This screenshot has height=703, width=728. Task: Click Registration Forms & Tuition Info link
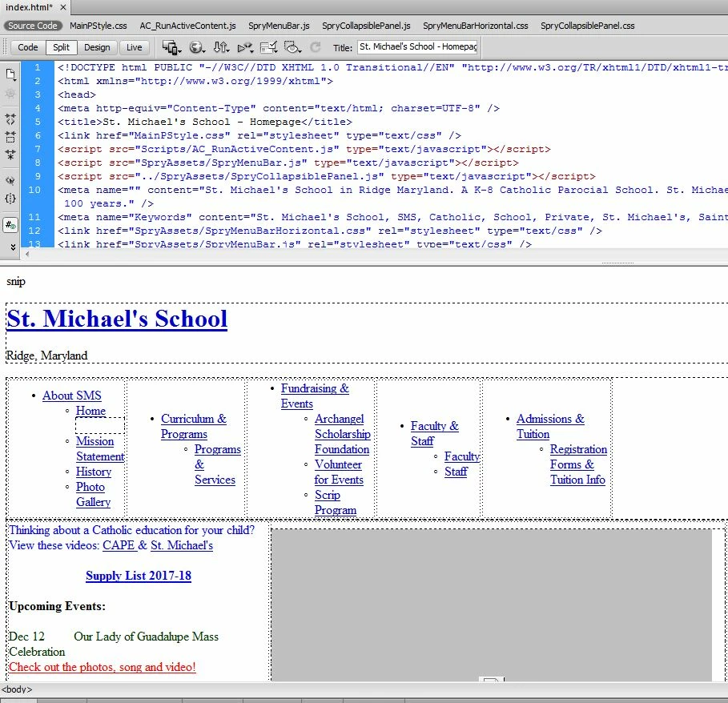pos(578,464)
